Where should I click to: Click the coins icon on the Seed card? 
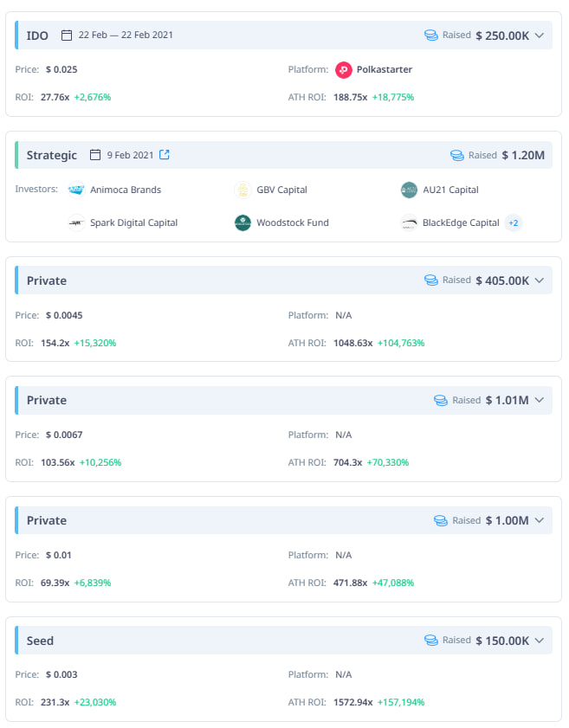(x=430, y=640)
